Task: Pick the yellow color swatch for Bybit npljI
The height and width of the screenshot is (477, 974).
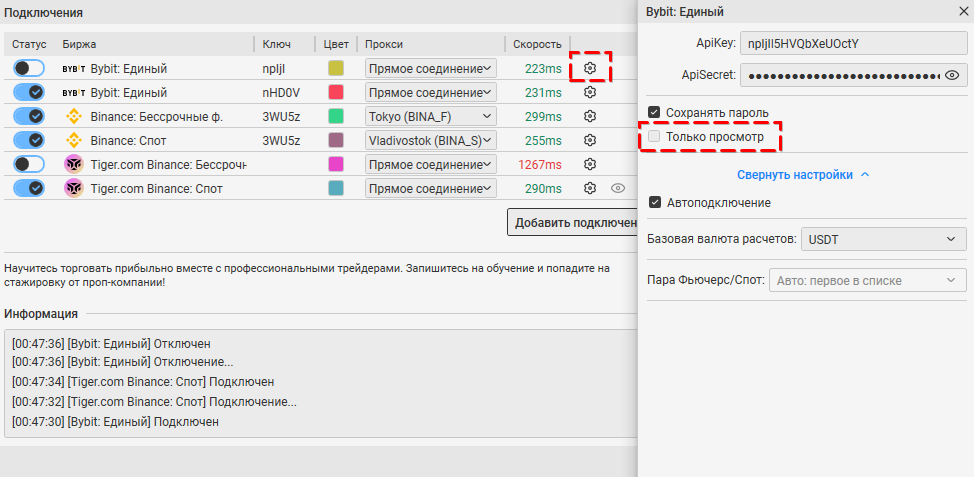Action: (336, 68)
